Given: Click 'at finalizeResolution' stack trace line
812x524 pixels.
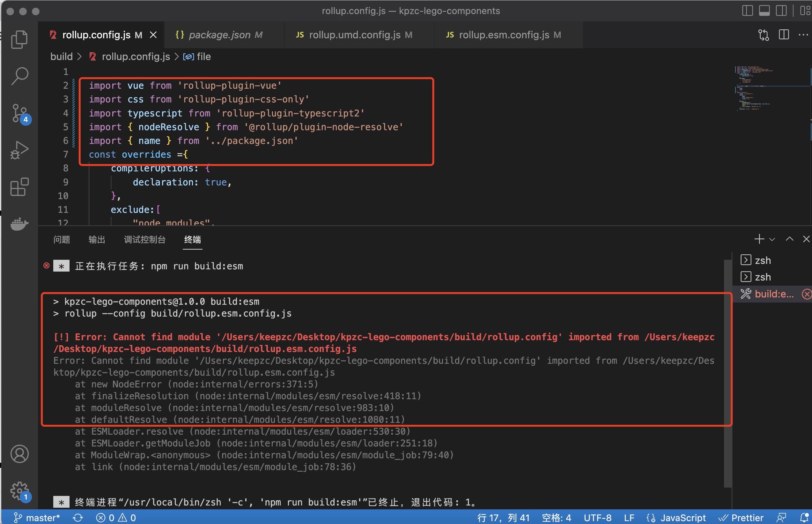Looking at the screenshot, I should pyautogui.click(x=248, y=396).
